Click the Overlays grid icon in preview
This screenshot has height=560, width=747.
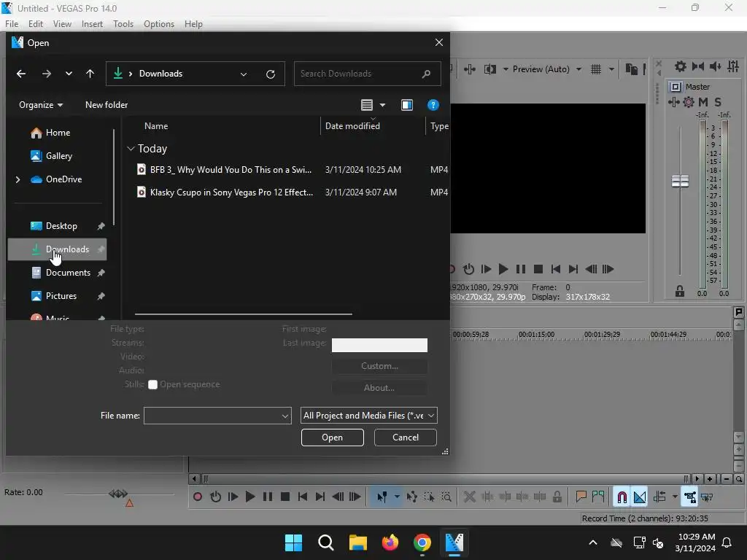click(x=596, y=69)
